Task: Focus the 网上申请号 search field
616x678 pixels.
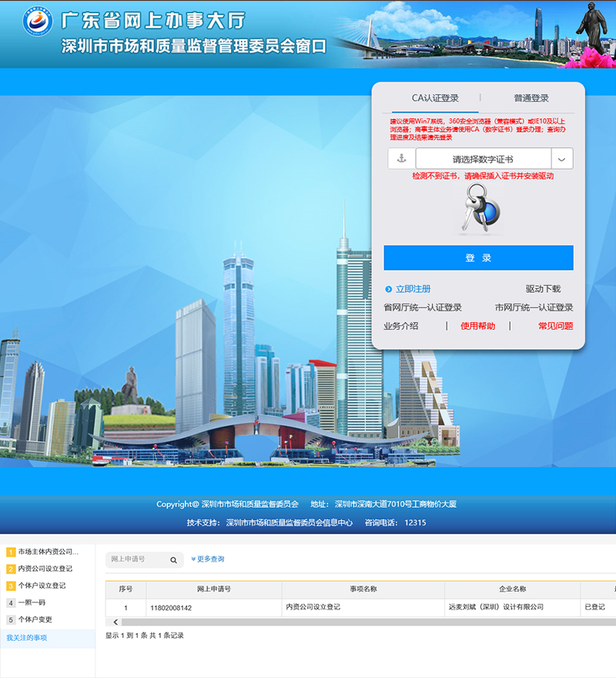Action: (139, 559)
